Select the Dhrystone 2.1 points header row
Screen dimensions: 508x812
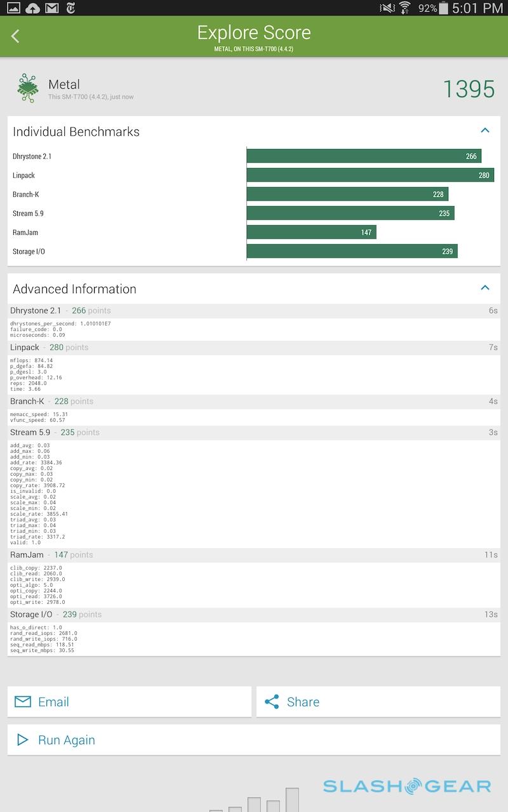click(x=254, y=311)
